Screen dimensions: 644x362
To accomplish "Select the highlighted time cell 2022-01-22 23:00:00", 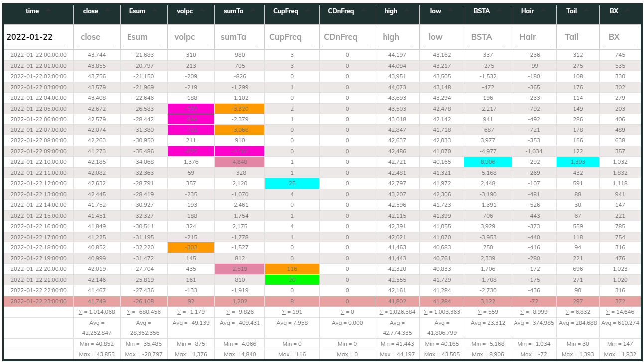I will point(38,301).
